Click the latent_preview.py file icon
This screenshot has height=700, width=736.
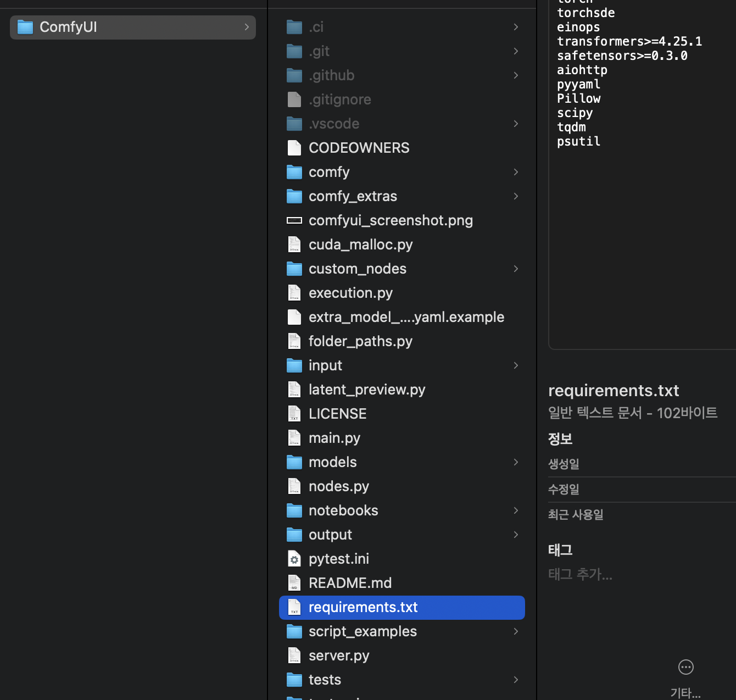pyautogui.click(x=294, y=390)
